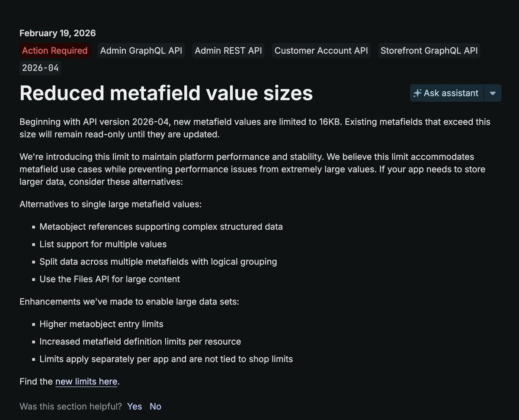Select the Storefront GraphQL API tag

[x=429, y=51]
